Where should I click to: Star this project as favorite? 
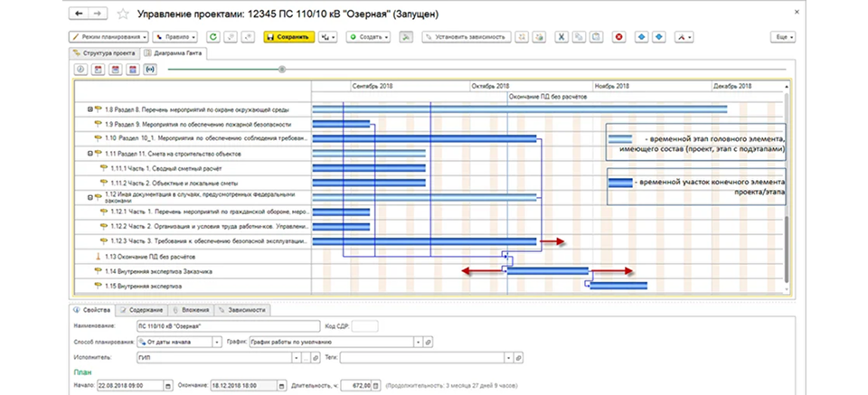tap(123, 14)
